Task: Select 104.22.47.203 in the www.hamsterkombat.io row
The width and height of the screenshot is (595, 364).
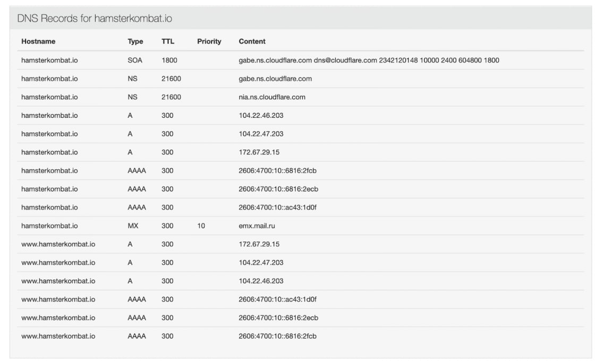Action: (x=261, y=262)
